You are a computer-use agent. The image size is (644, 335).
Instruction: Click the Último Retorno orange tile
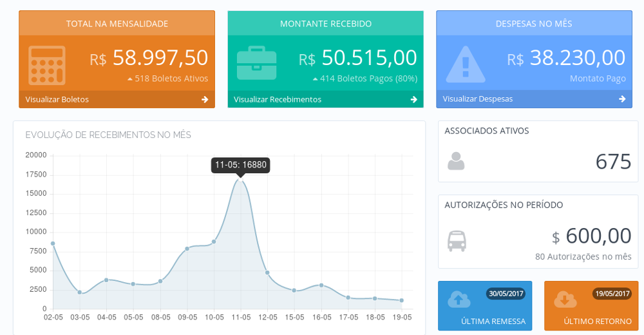click(x=591, y=312)
